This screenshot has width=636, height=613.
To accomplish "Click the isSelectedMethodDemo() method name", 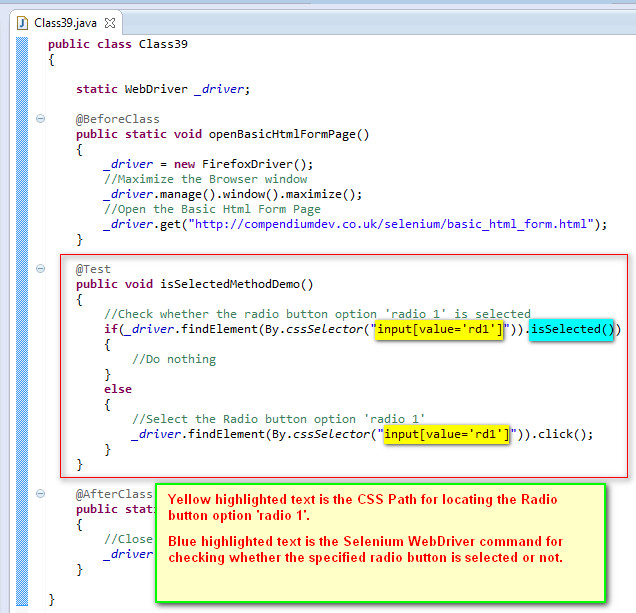I will [x=236, y=284].
